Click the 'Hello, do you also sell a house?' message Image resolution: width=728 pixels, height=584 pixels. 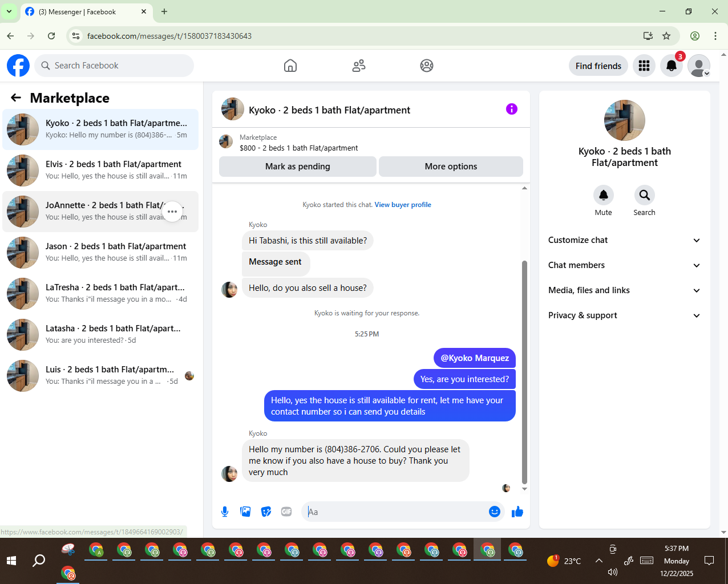(308, 288)
